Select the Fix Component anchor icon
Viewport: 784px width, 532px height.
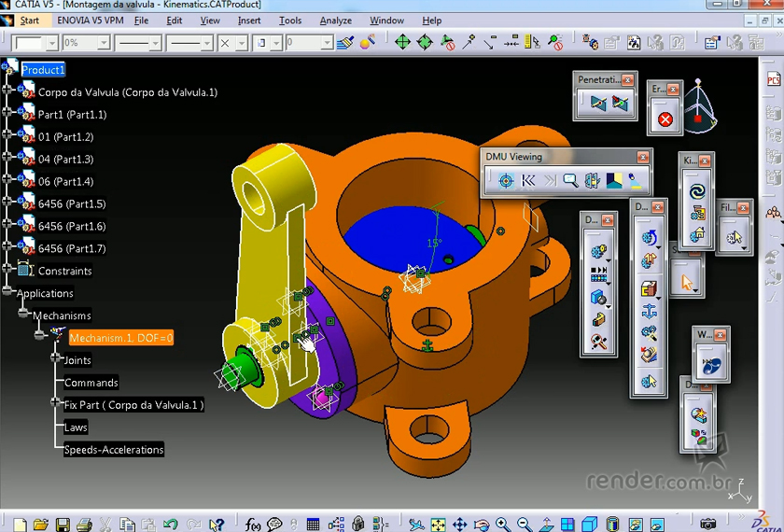(649, 312)
